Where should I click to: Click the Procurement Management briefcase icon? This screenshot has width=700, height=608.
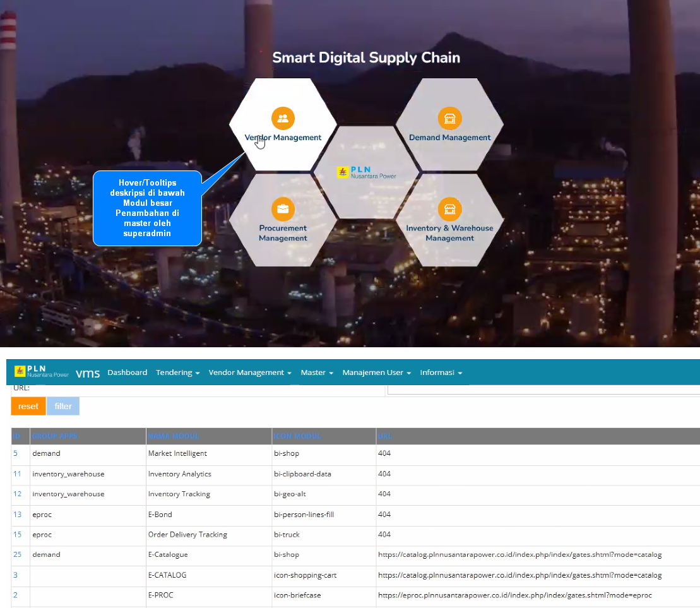283,209
